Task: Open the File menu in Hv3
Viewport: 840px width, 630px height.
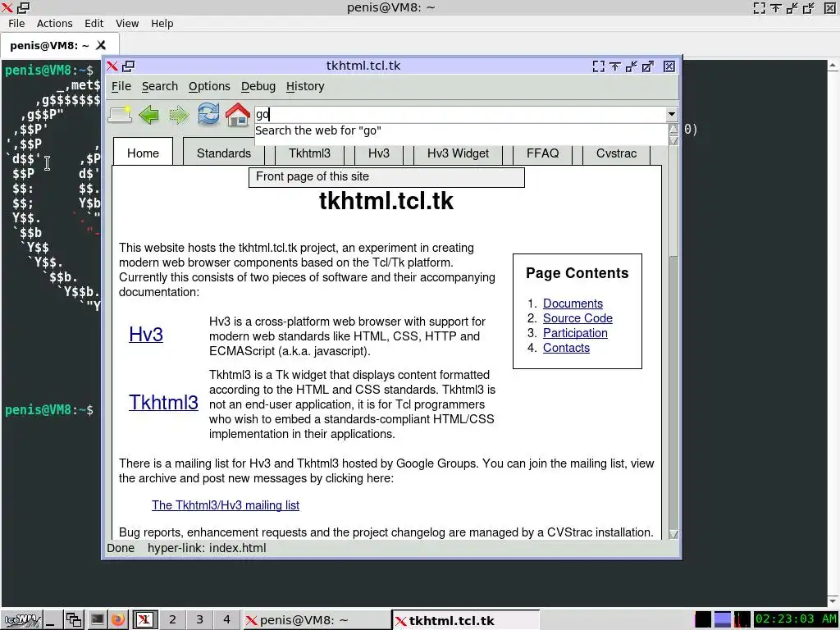Action: [x=121, y=86]
